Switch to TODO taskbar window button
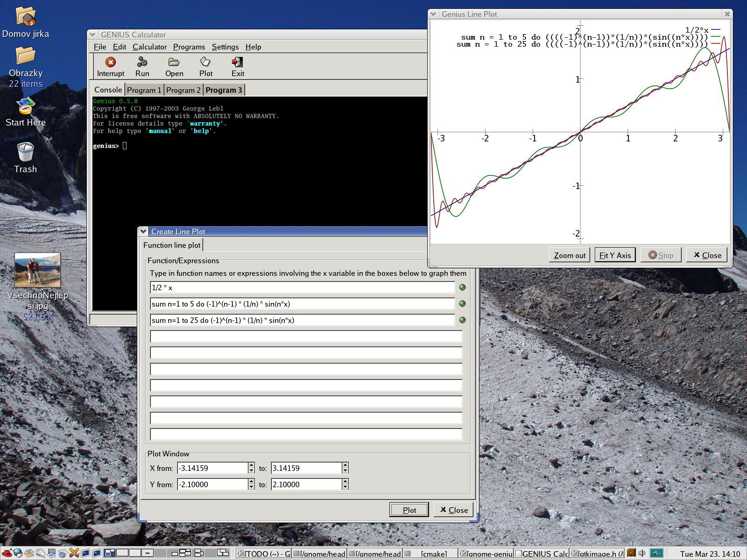The image size is (747, 560). 264,554
